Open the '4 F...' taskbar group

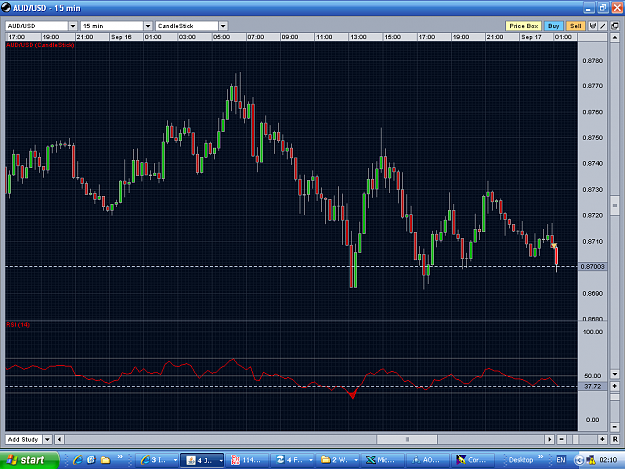tap(293, 460)
